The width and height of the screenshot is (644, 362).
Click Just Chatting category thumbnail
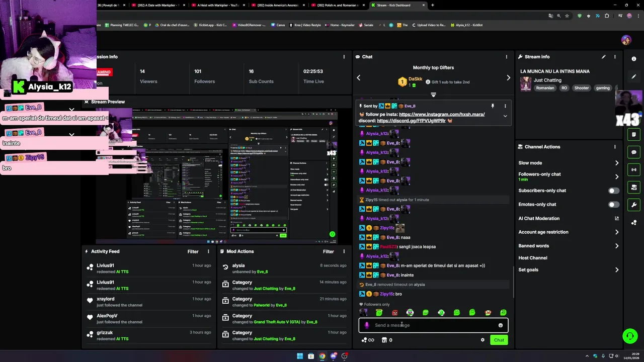[x=526, y=84]
